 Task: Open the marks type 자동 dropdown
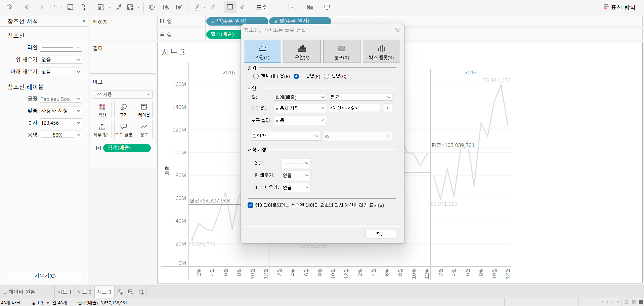coord(123,94)
